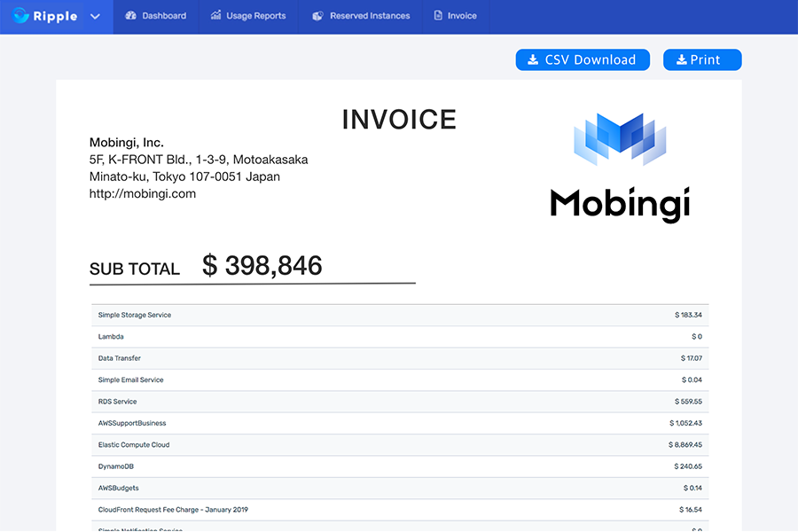Click the Ripple logo icon

pyautogui.click(x=21, y=16)
